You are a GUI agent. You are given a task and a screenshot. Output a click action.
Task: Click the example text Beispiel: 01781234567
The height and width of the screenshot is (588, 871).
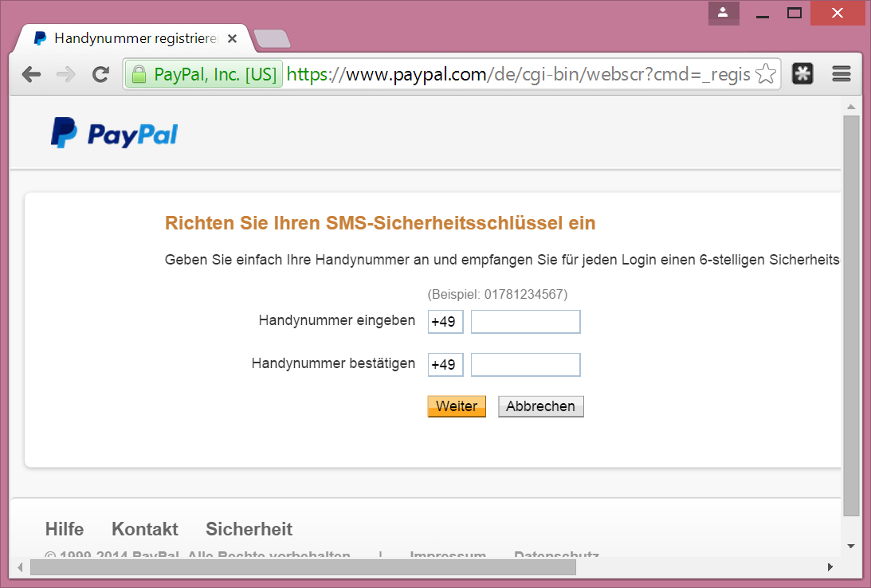click(498, 294)
